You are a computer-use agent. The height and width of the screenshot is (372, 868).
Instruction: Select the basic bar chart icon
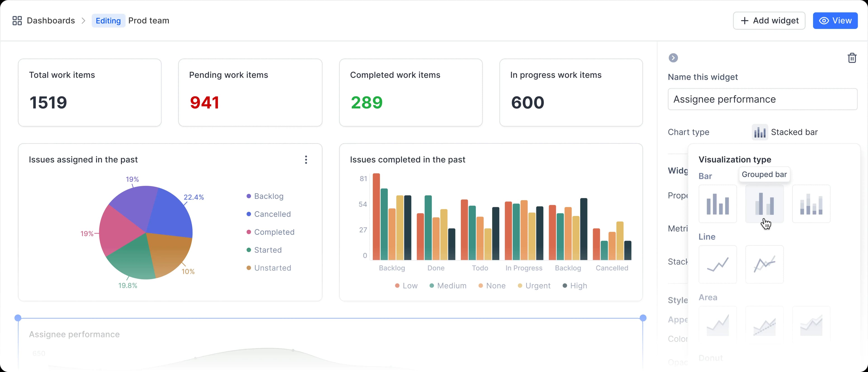[x=717, y=204]
